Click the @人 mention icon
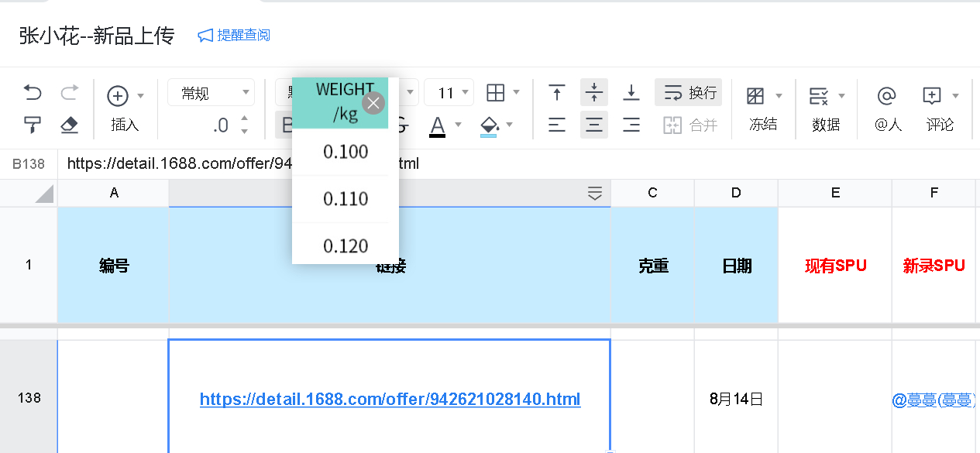980x453 pixels. 886,96
